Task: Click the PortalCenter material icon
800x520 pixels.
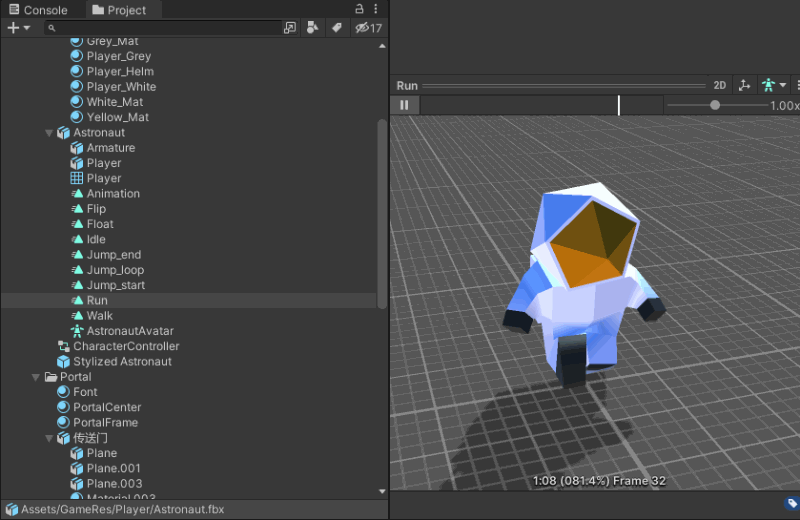Action: 63,407
